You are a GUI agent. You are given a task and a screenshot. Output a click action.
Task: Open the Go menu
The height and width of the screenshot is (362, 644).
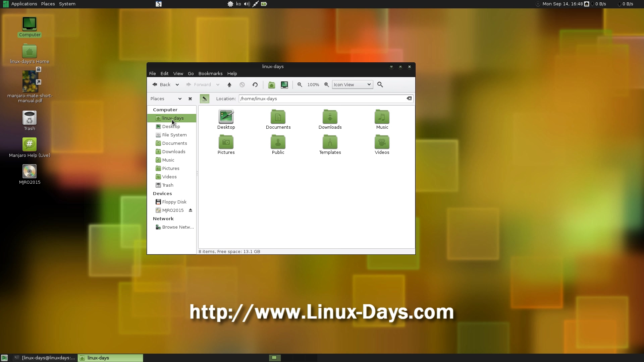(x=191, y=74)
